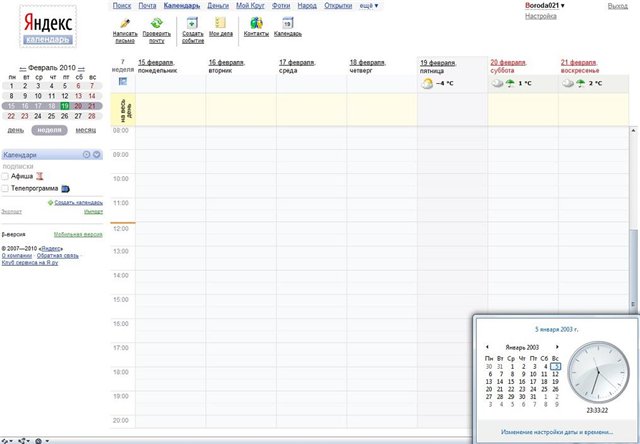Enable the Афиша subscription checkbox
Image resolution: width=640 pixels, height=444 pixels.
[x=6, y=176]
